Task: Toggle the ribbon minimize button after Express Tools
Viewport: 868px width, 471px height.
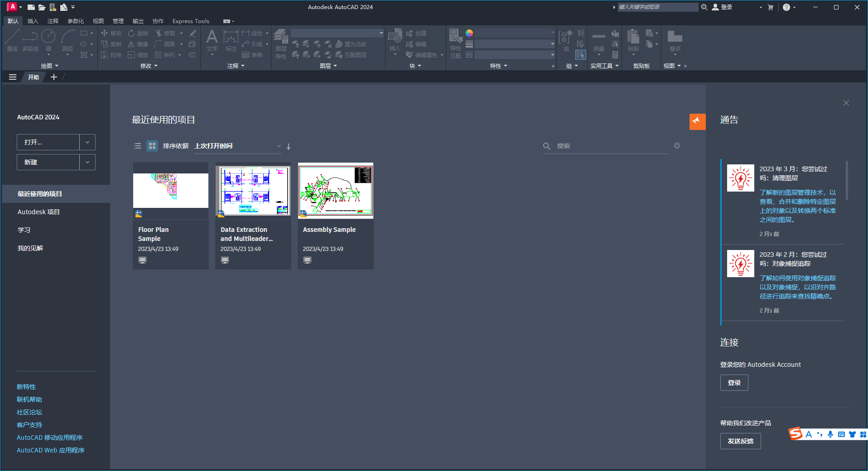Action: click(227, 21)
